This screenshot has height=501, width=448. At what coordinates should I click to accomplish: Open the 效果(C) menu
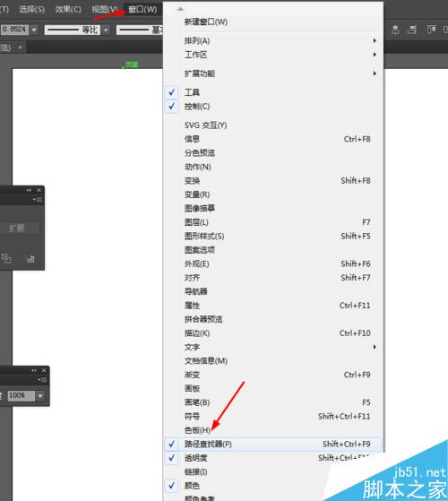click(68, 9)
